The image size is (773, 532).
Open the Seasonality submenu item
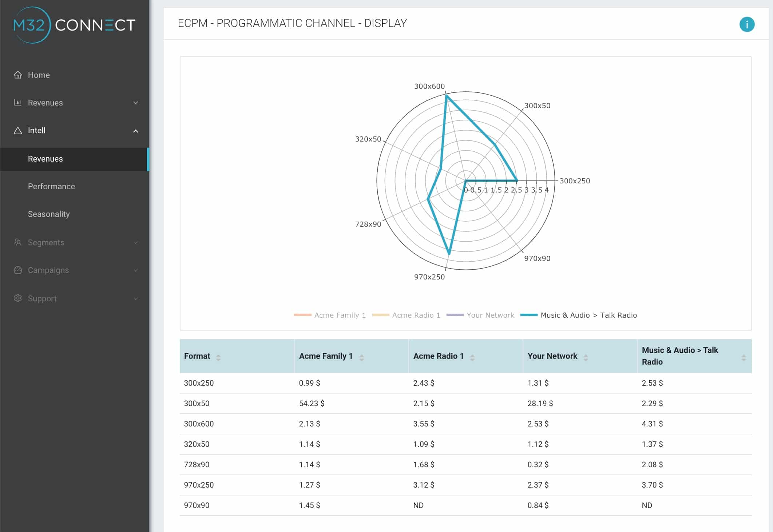49,214
